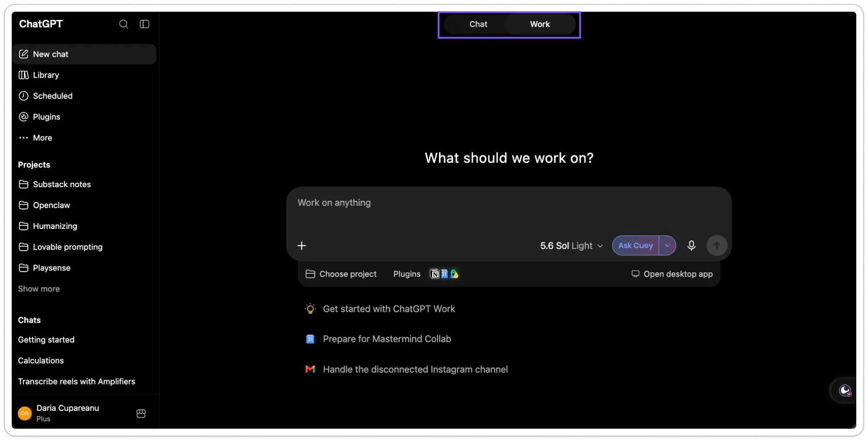This screenshot has height=440, width=868.
Task: Open the Openclaw project
Action: point(84,205)
